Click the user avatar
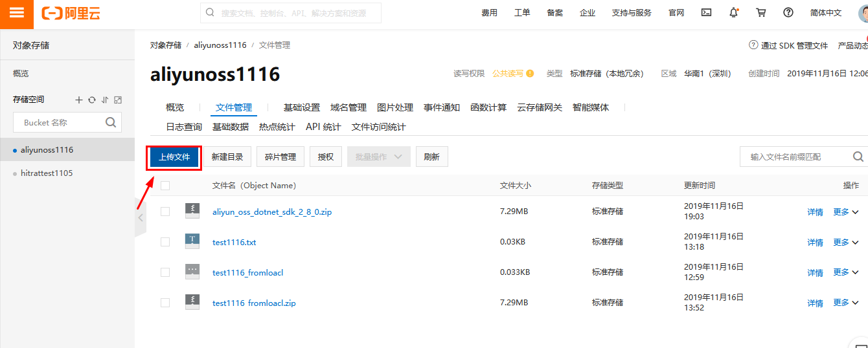Image resolution: width=868 pixels, height=348 pixels. [863, 12]
